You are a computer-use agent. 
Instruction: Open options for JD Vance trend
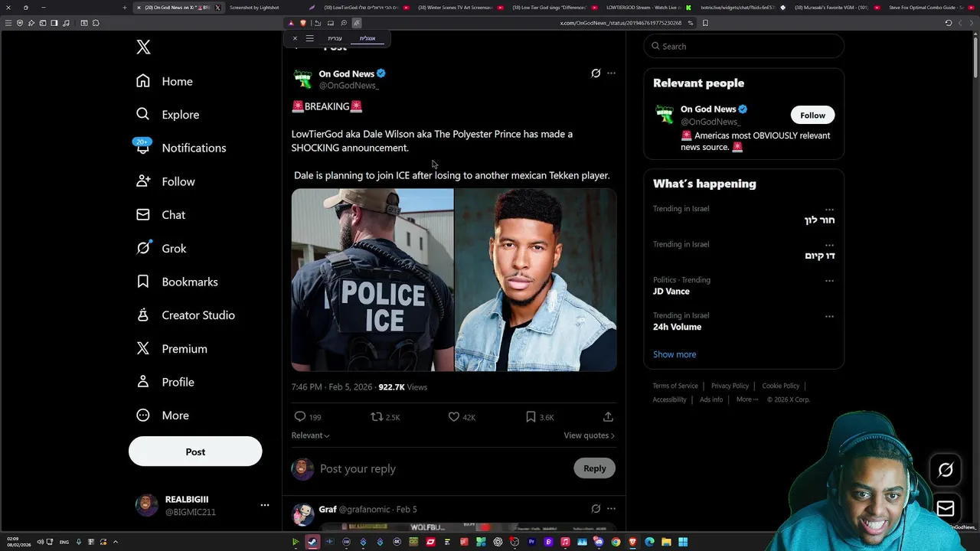click(829, 281)
